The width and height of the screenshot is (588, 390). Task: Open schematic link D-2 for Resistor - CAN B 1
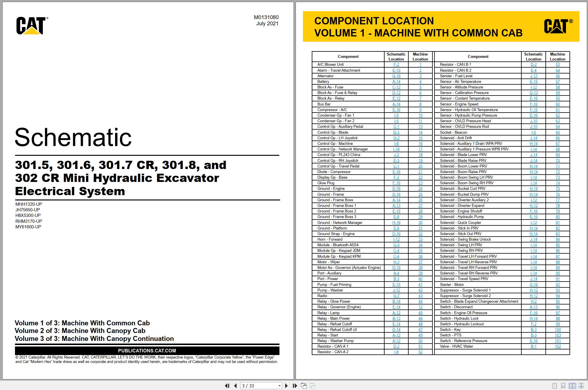(x=533, y=65)
